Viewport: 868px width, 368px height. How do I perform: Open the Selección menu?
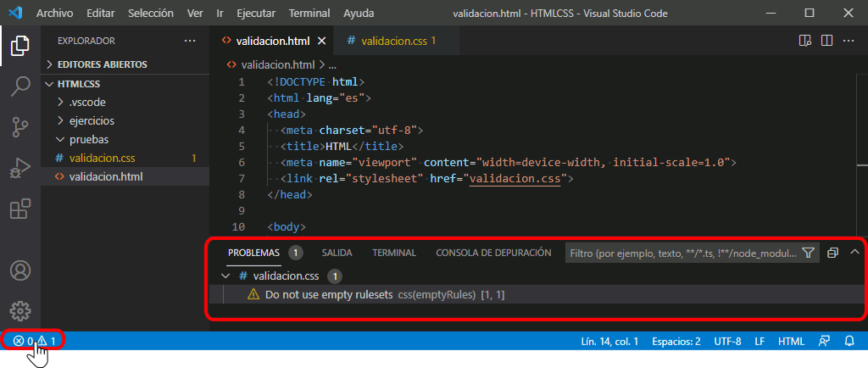[151, 13]
